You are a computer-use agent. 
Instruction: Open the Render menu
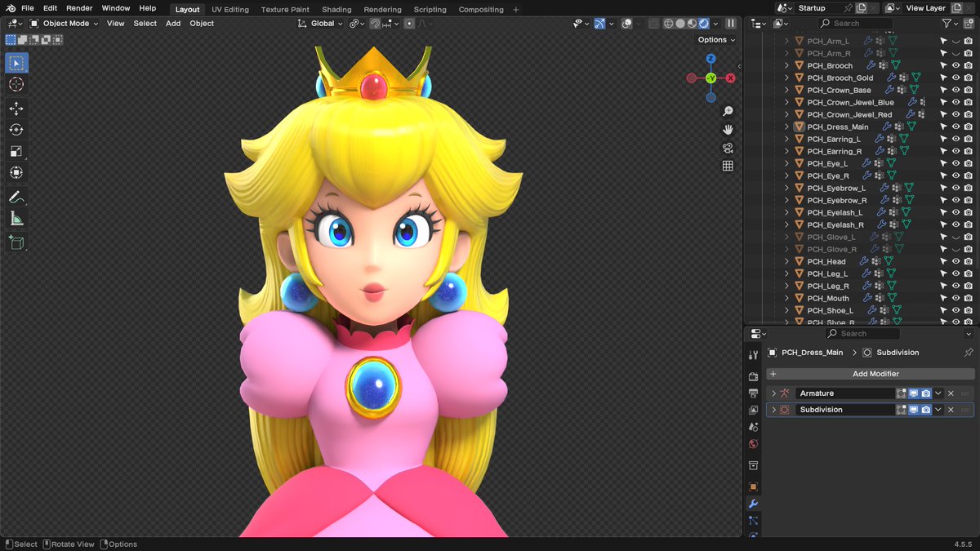(79, 8)
